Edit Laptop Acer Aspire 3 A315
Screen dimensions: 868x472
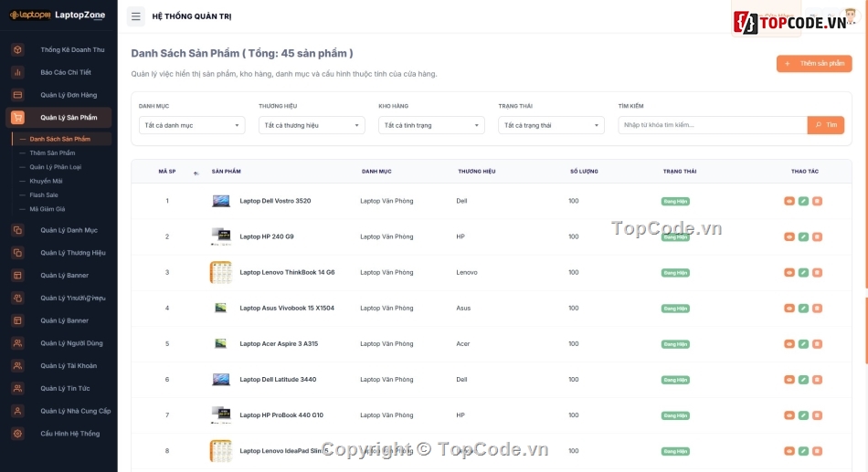tap(803, 344)
